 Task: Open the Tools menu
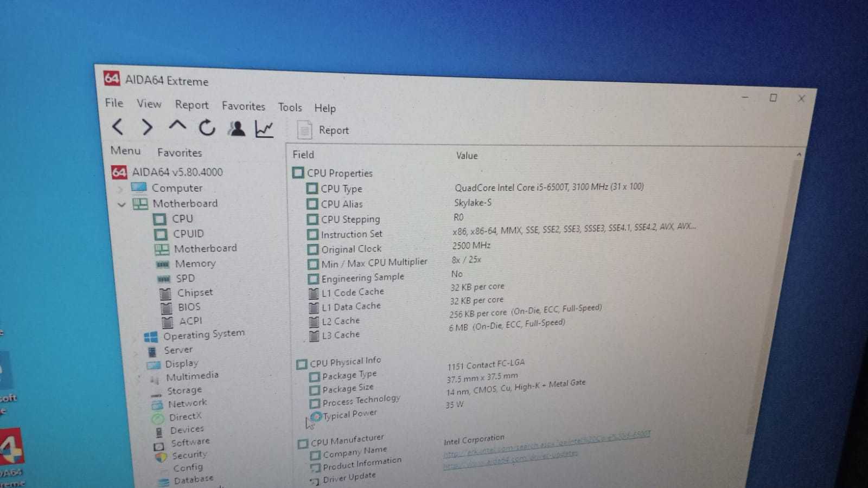pyautogui.click(x=290, y=107)
